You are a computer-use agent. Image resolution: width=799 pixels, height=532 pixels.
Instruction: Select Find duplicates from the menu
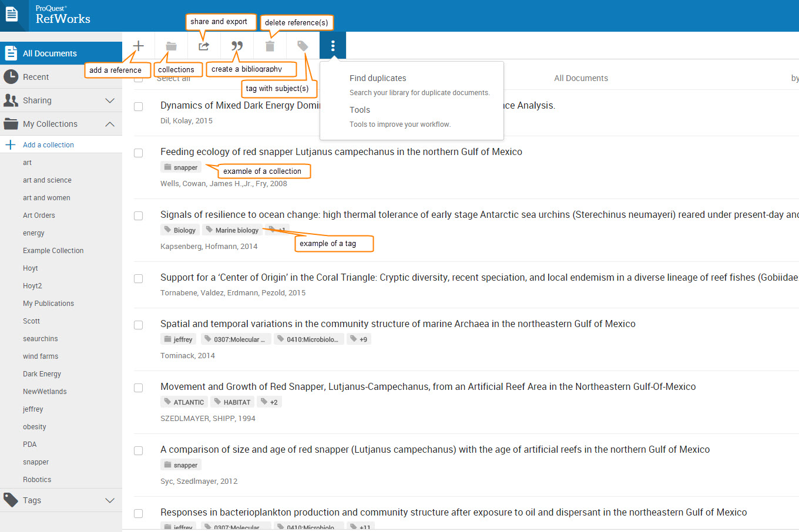377,78
